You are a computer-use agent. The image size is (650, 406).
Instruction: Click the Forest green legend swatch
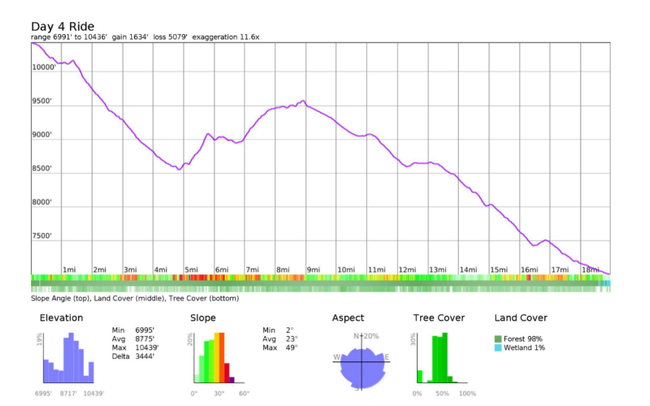[498, 339]
